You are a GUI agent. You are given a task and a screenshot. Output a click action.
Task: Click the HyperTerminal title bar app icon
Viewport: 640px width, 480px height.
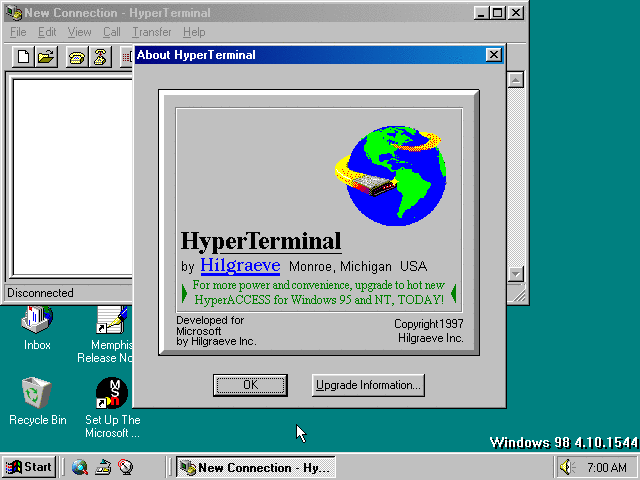pyautogui.click(x=14, y=13)
